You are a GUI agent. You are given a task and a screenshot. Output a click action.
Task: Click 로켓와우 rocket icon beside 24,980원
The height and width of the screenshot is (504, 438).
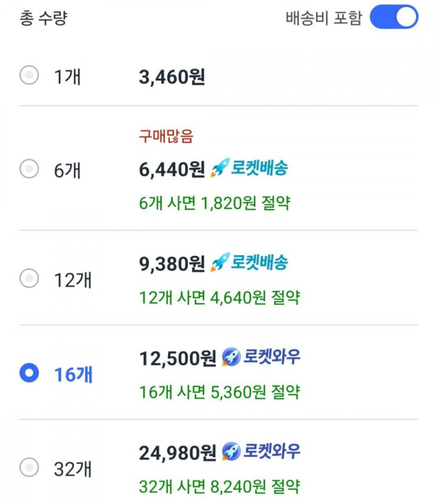(231, 451)
